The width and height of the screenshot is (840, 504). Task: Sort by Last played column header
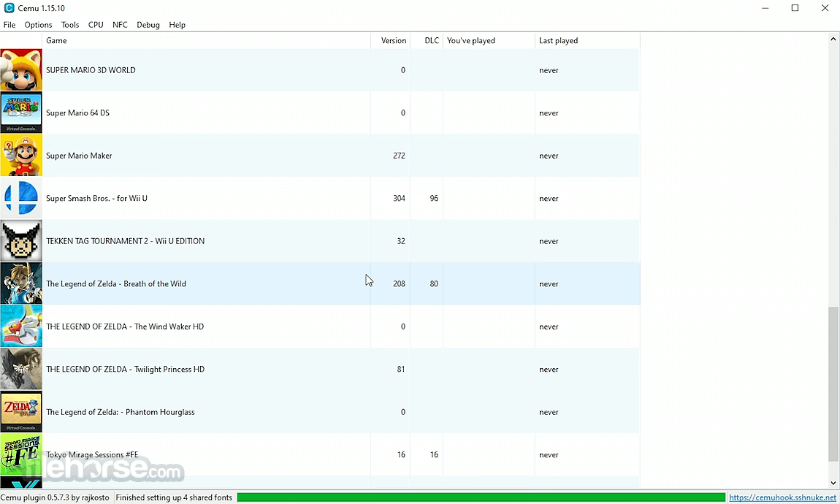click(587, 41)
